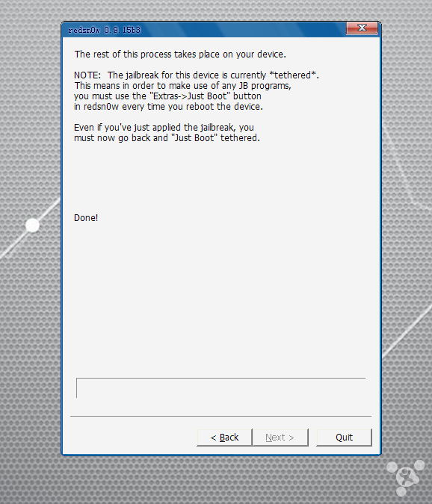
Task: Click the 'redsn0w 0.9.15b3' title bar text
Action: point(104,30)
